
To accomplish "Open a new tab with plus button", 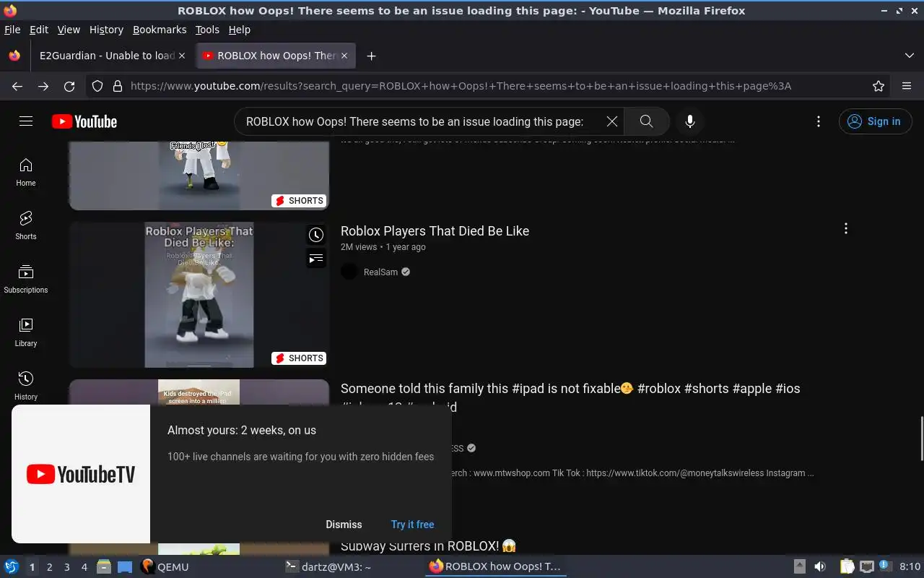I will coord(371,56).
